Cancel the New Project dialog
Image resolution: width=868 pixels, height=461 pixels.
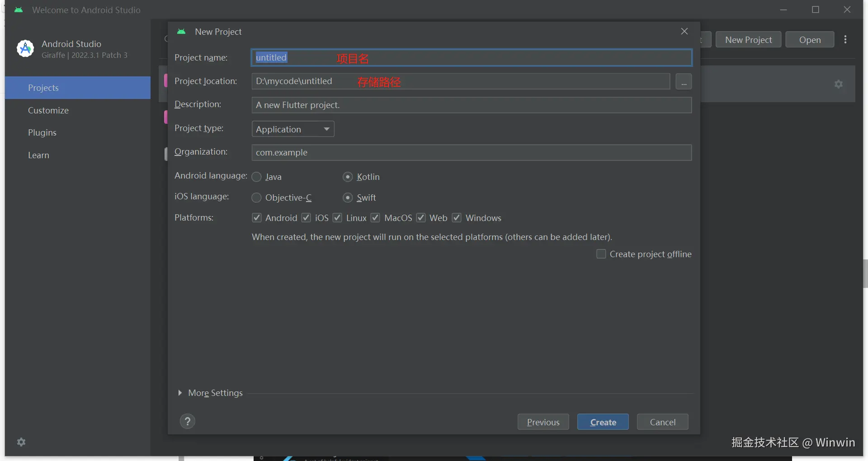(x=663, y=422)
